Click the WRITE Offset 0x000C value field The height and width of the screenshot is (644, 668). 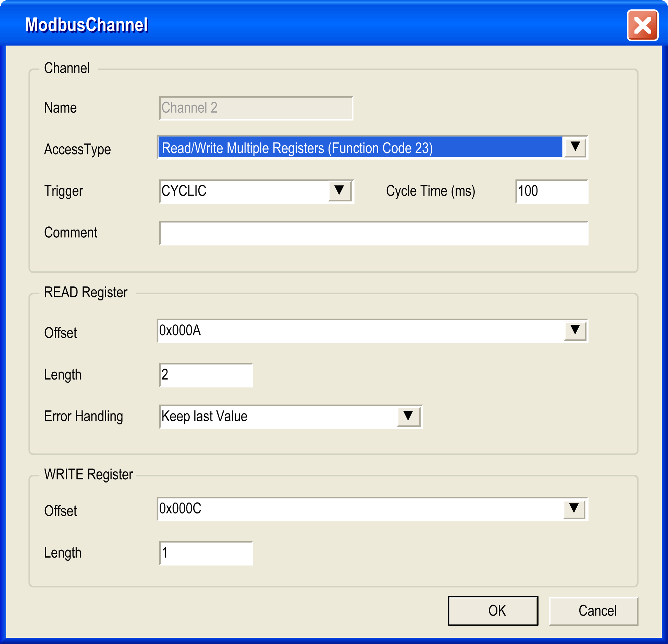[x=360, y=509]
